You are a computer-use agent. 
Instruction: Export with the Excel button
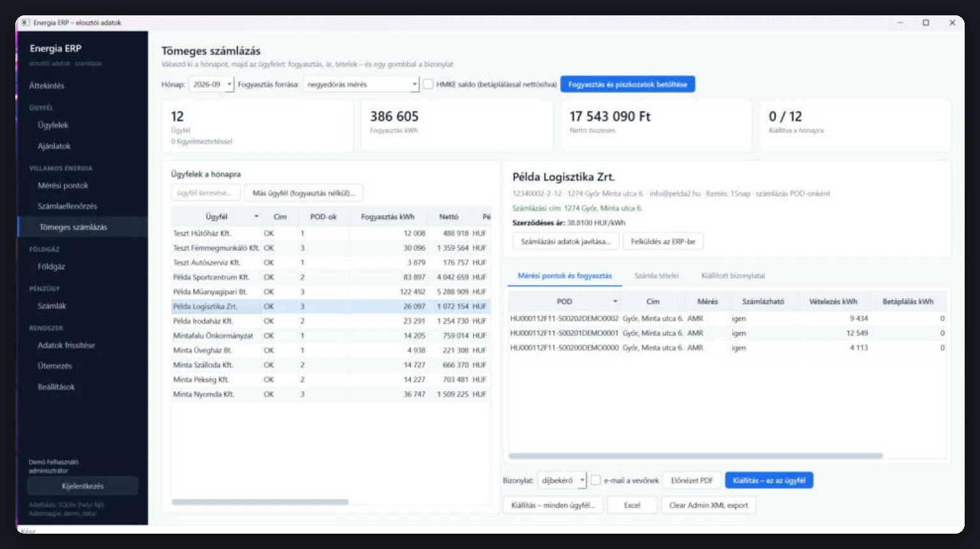632,505
